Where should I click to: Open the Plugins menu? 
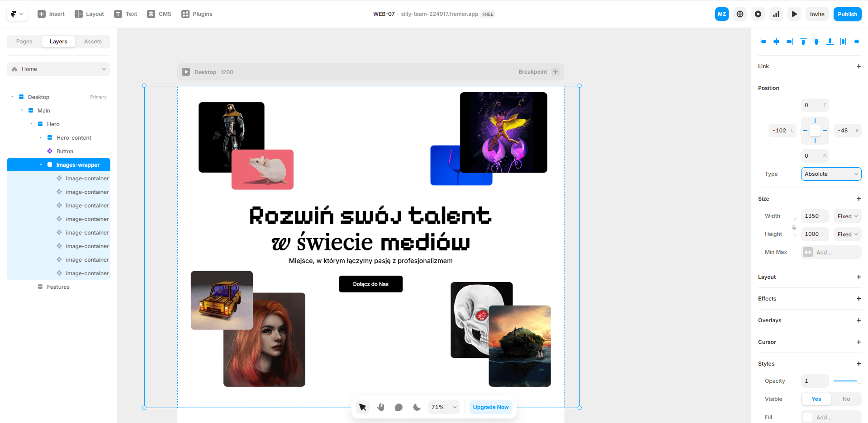tap(197, 14)
